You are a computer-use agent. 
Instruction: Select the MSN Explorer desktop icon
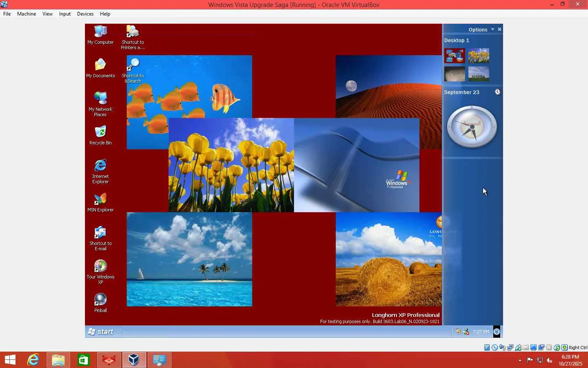click(x=100, y=202)
